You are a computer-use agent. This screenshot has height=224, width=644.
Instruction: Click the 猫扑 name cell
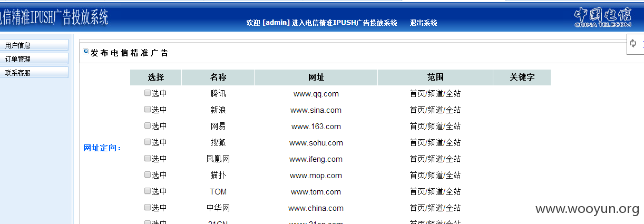pos(218,176)
